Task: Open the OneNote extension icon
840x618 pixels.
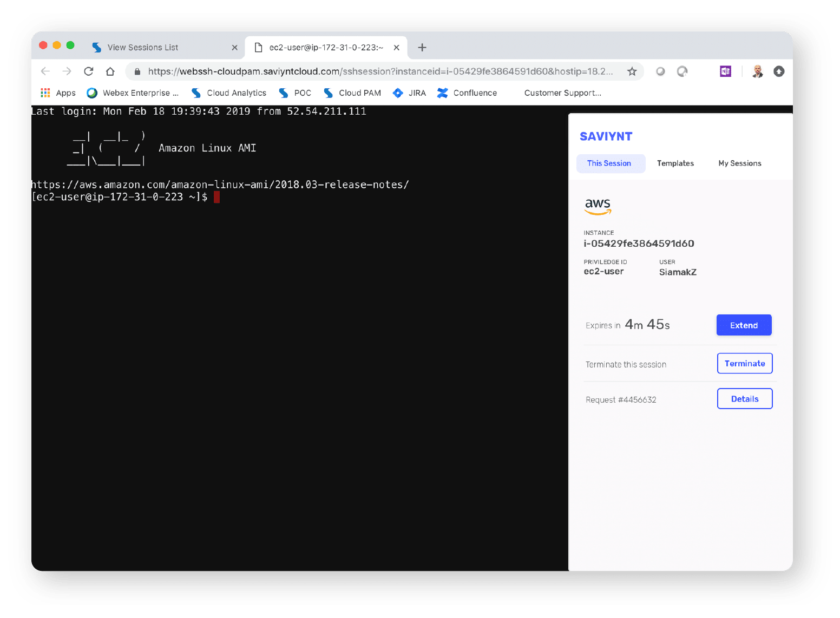Action: point(725,71)
